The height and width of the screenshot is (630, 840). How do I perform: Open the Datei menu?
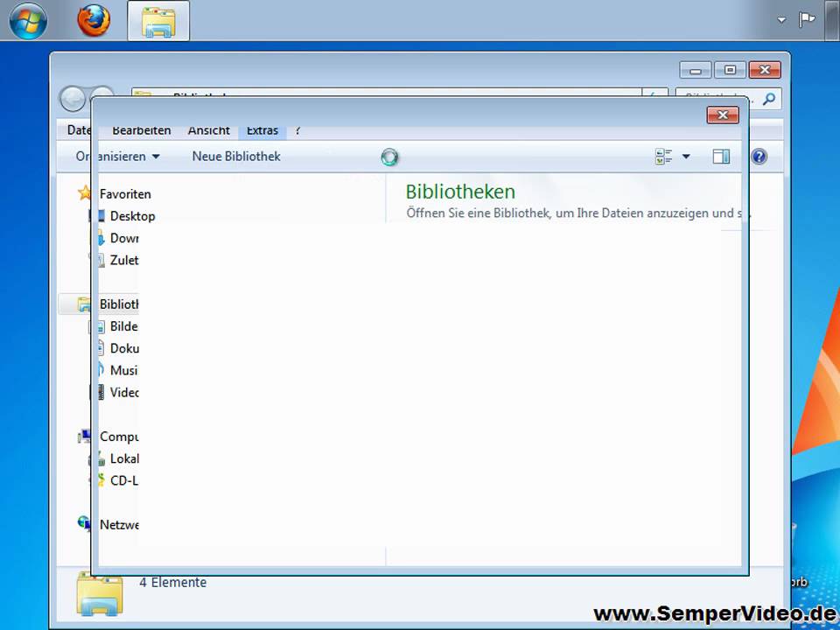point(78,130)
